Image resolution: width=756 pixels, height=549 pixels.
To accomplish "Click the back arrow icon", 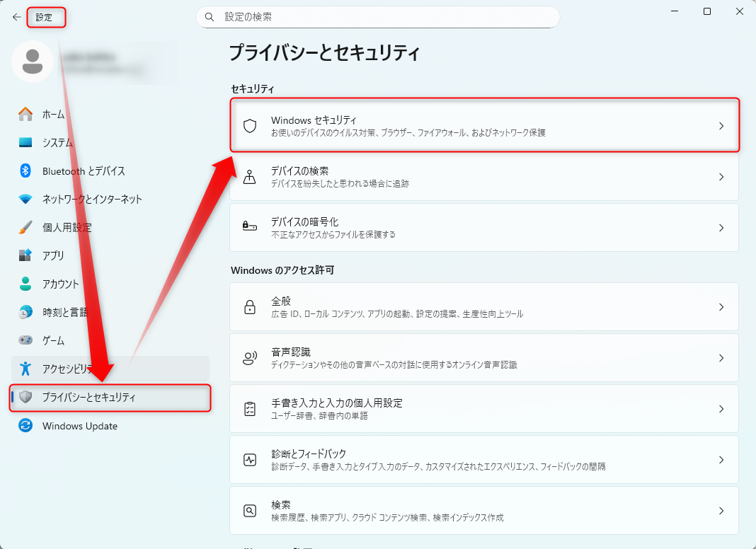I will 17,18.
